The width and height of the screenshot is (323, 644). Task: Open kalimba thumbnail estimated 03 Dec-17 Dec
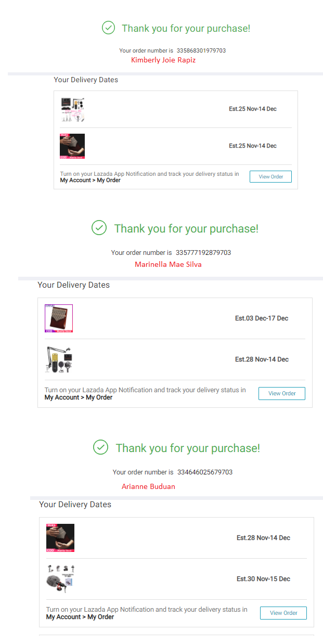tap(59, 318)
